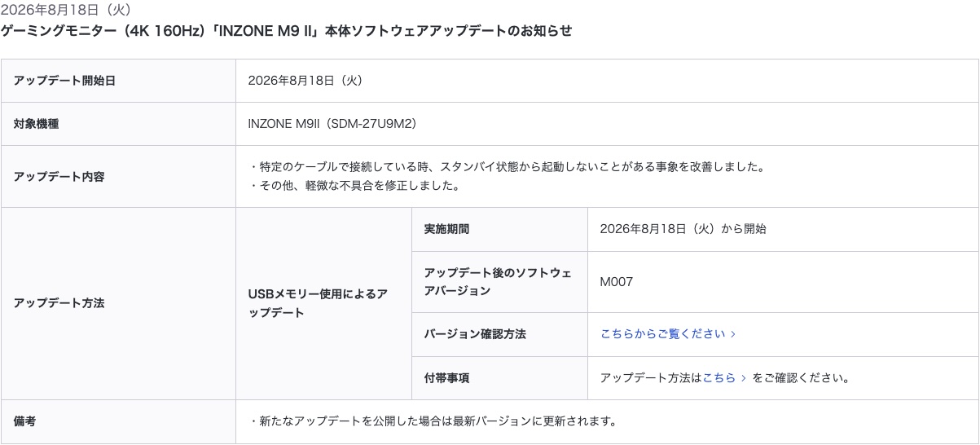This screenshot has height=445, width=980.
Task: Select the バージョン確認方法 label cell
Action: tap(499, 334)
